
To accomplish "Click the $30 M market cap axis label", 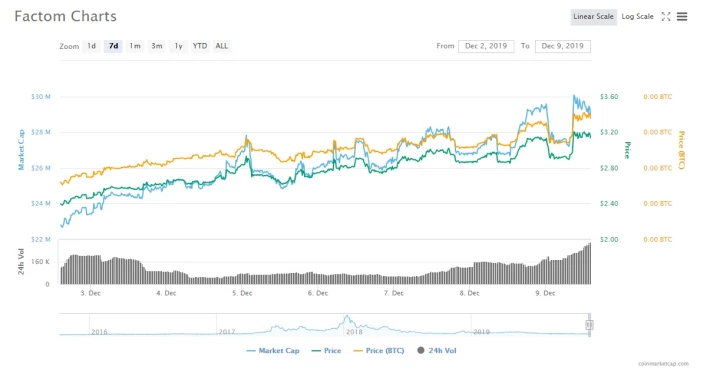I will coord(41,97).
